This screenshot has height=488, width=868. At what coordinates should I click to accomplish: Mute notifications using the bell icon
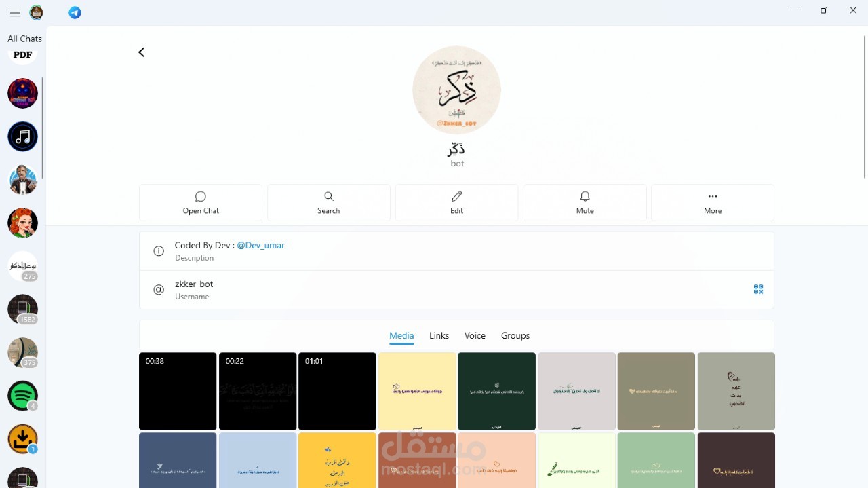(x=584, y=196)
